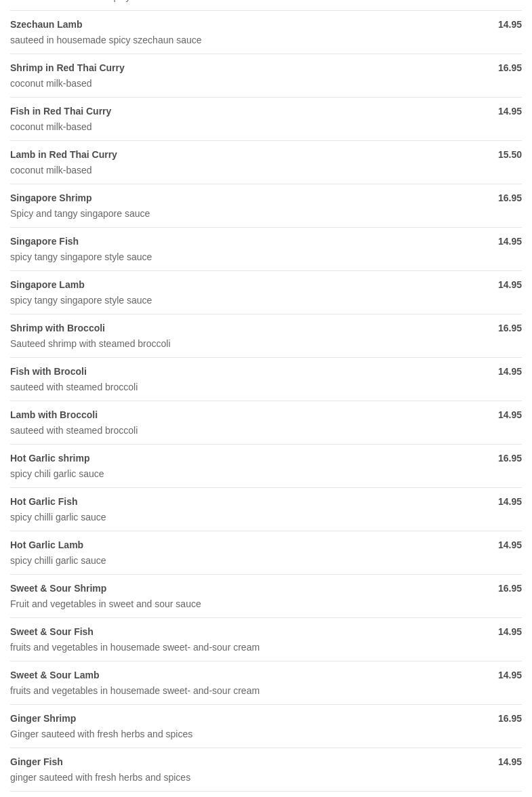Choose Hot Garlic Lamb
The height and width of the screenshot is (797, 532).
tap(47, 545)
